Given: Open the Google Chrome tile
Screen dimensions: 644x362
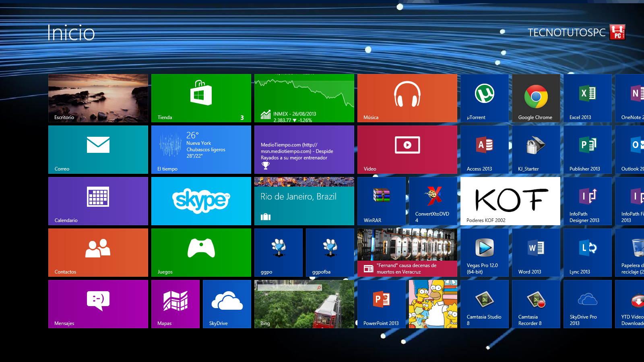Looking at the screenshot, I should click(536, 98).
